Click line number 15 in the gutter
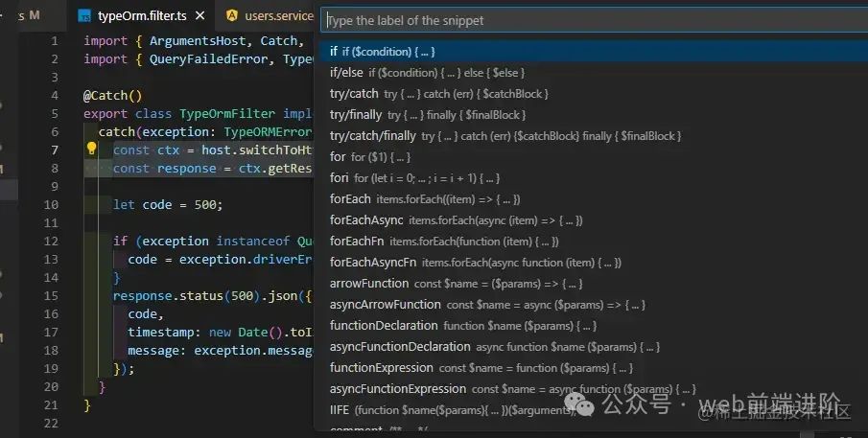868x438 pixels. [x=51, y=296]
